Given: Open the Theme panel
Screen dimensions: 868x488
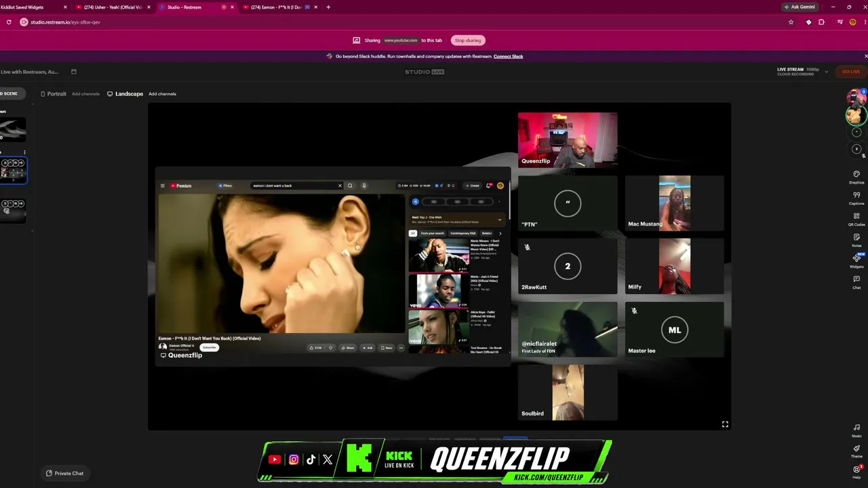Looking at the screenshot, I should tap(856, 451).
